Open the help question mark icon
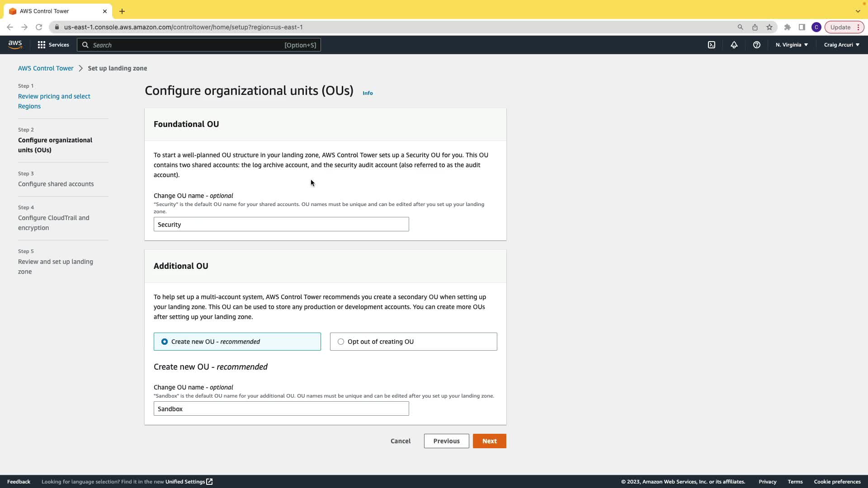The width and height of the screenshot is (868, 488). tap(757, 45)
